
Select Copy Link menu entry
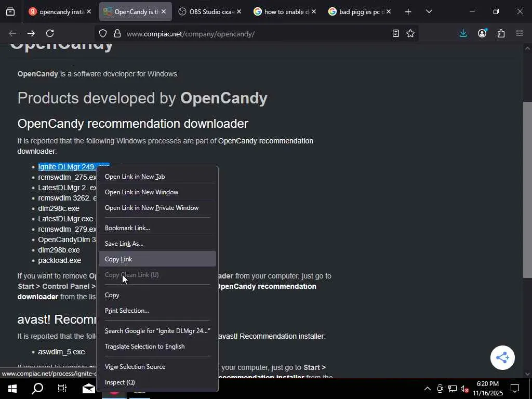157,259
